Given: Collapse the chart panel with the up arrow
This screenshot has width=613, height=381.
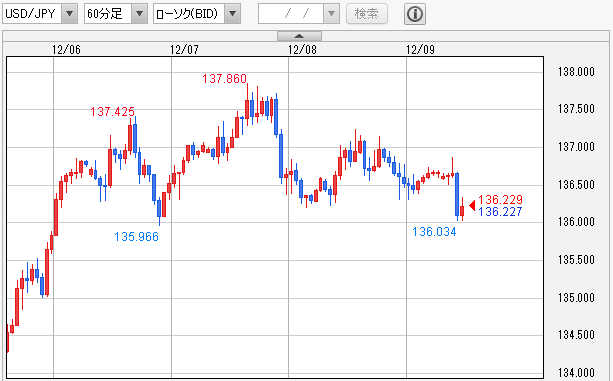Looking at the screenshot, I should tap(299, 36).
